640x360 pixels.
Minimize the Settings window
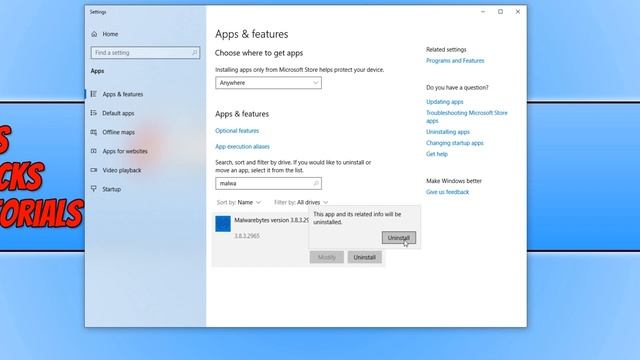point(483,12)
